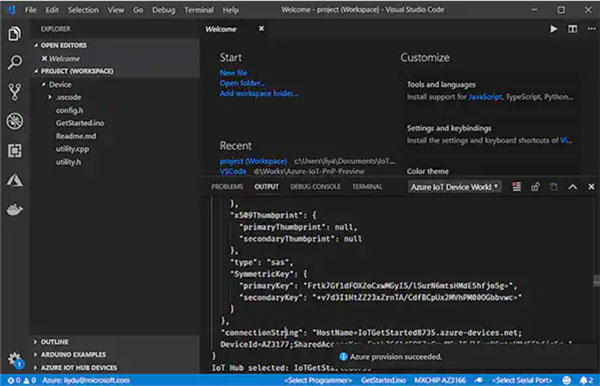Click the errors count in status bar
The height and width of the screenshot is (386, 600).
pyautogui.click(x=14, y=380)
